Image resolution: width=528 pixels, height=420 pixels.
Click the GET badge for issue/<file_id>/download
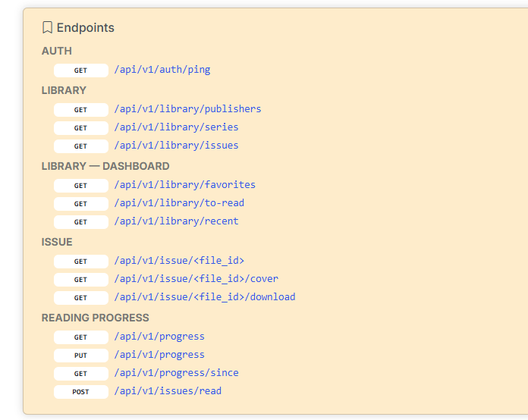click(x=81, y=297)
